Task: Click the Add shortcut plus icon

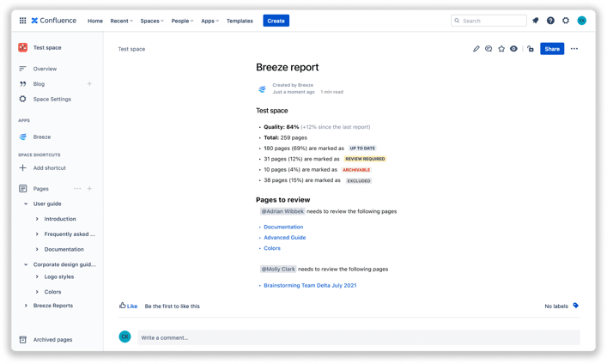Action: (23, 167)
